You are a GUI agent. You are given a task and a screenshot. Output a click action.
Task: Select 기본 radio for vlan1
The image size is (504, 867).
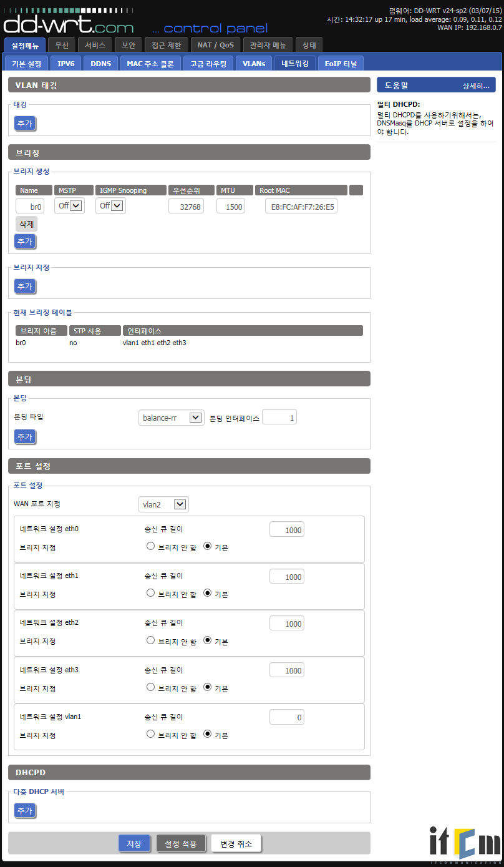pos(207,734)
